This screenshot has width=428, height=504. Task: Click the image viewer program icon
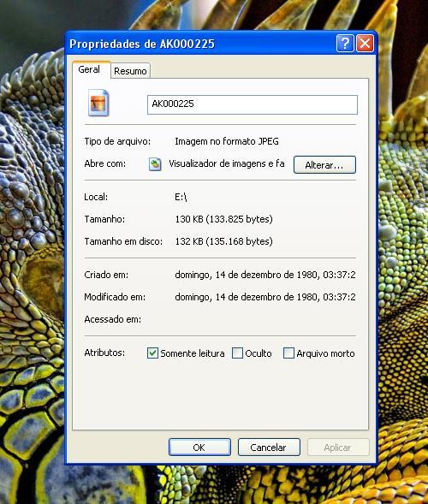coord(155,164)
